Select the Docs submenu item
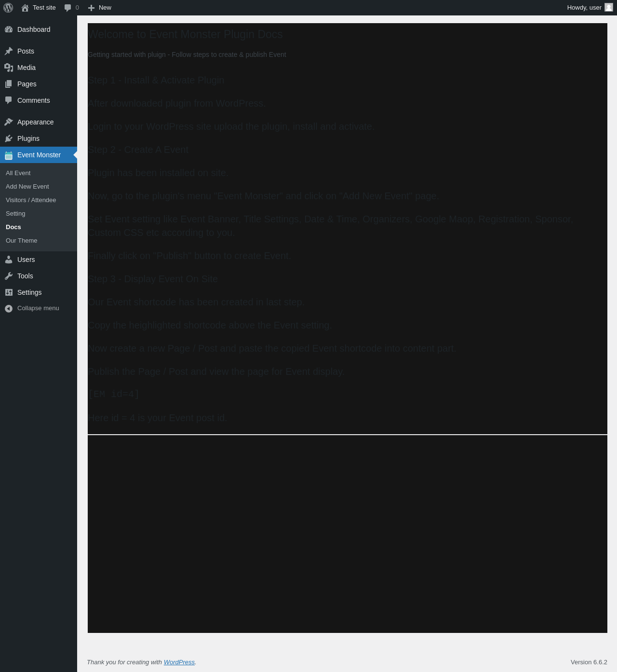This screenshot has height=672, width=617. pyautogui.click(x=39, y=227)
